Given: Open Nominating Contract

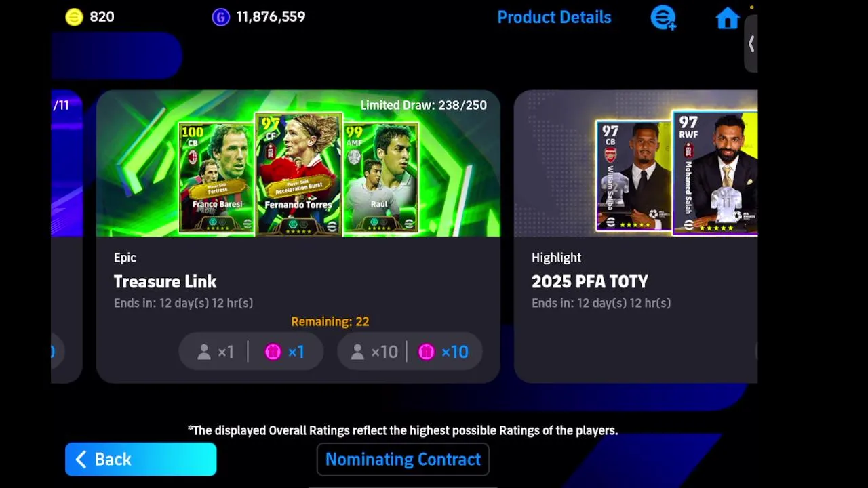Looking at the screenshot, I should tap(403, 460).
